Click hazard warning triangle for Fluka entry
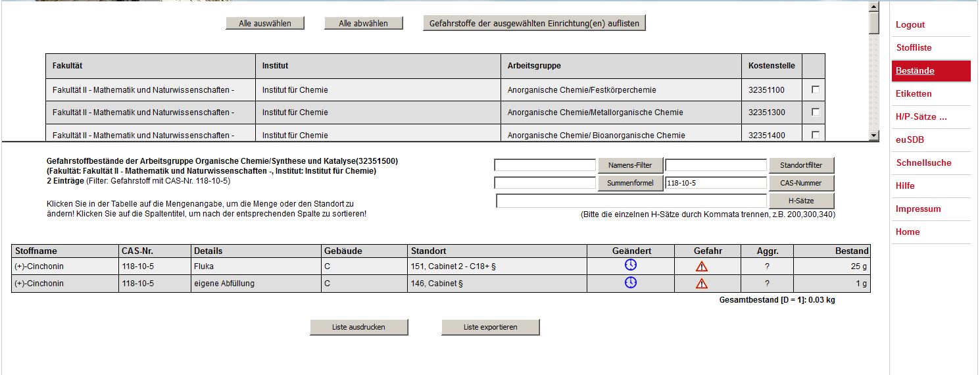This screenshot has width=980, height=375. (x=702, y=266)
